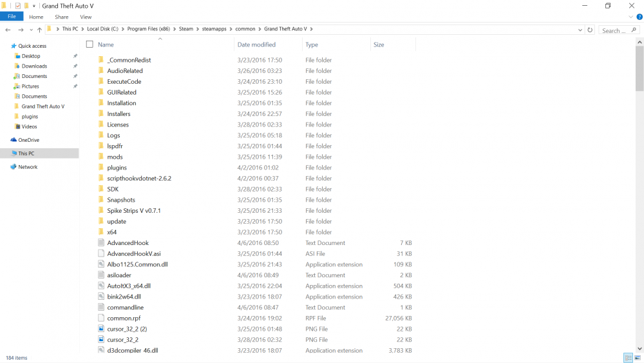Click the Back navigation arrow
The width and height of the screenshot is (644, 363).
[x=8, y=30]
